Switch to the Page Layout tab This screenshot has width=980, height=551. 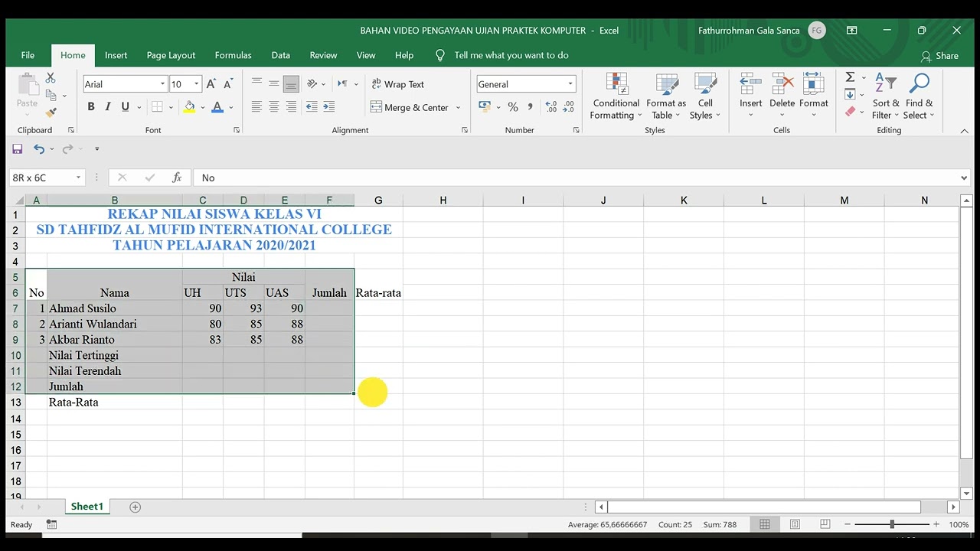pyautogui.click(x=171, y=55)
